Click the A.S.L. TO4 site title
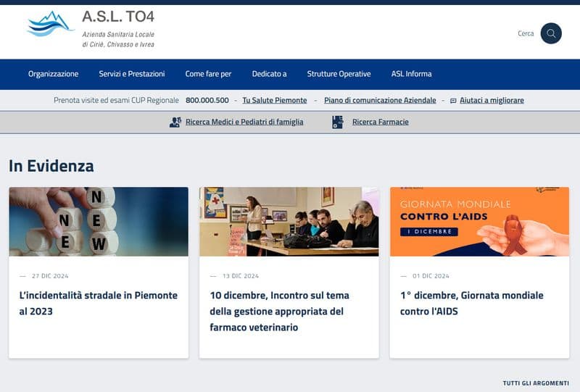This screenshot has width=580, height=392. 118,17
